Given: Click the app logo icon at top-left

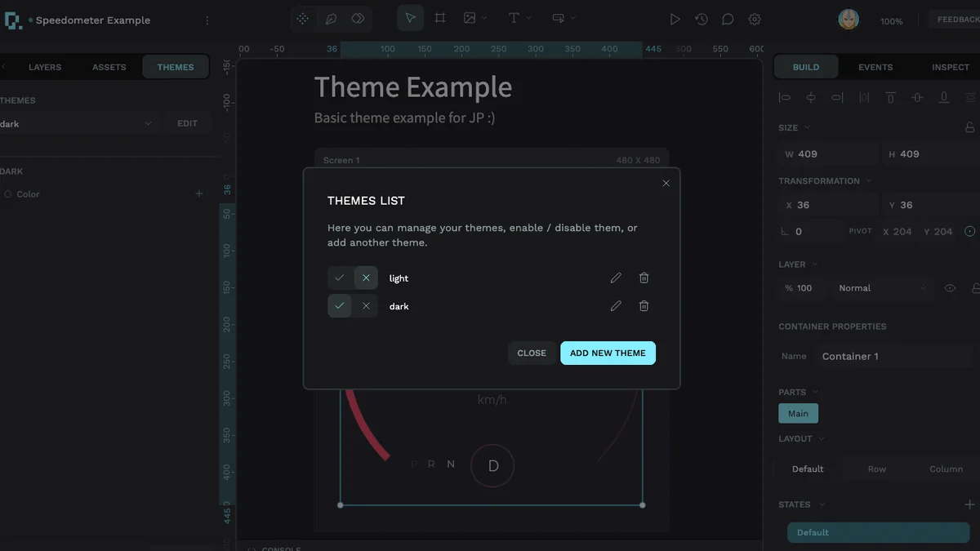Looking at the screenshot, I should [13, 20].
